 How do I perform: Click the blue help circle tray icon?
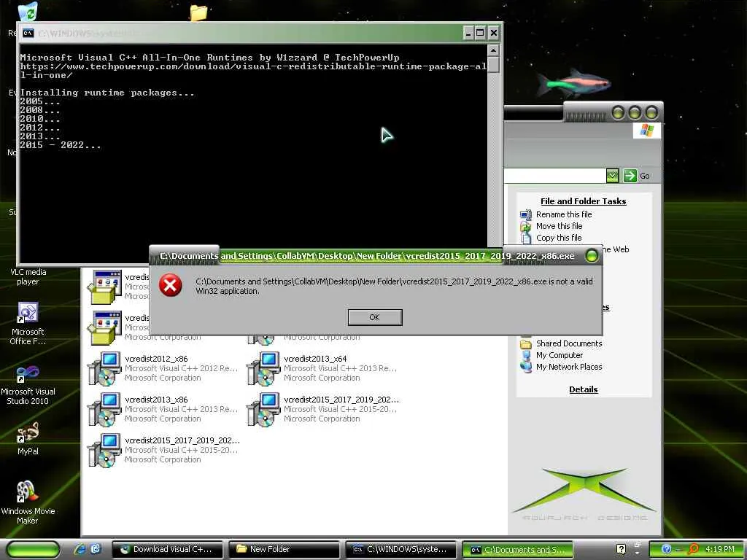[x=667, y=549]
